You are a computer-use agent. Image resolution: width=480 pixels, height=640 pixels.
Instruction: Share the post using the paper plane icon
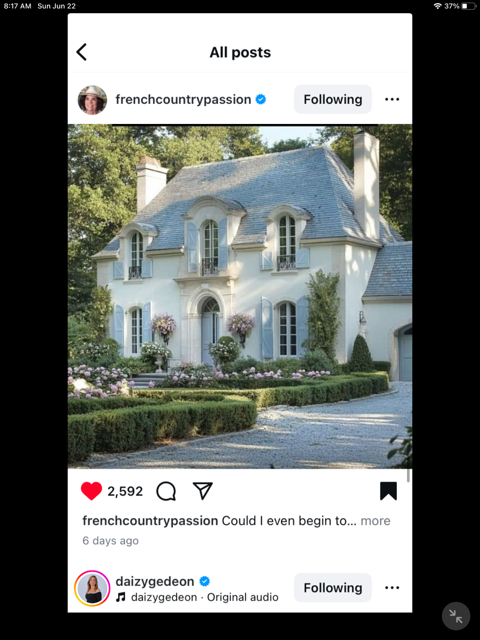(203, 491)
